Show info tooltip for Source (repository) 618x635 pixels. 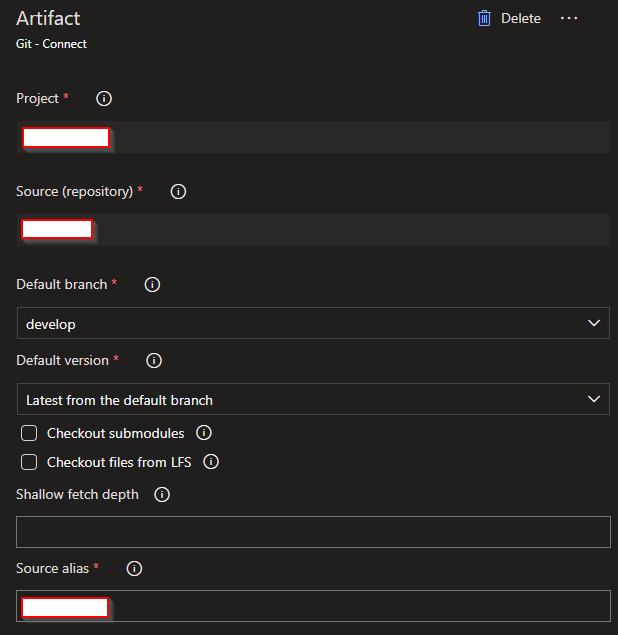(x=179, y=191)
